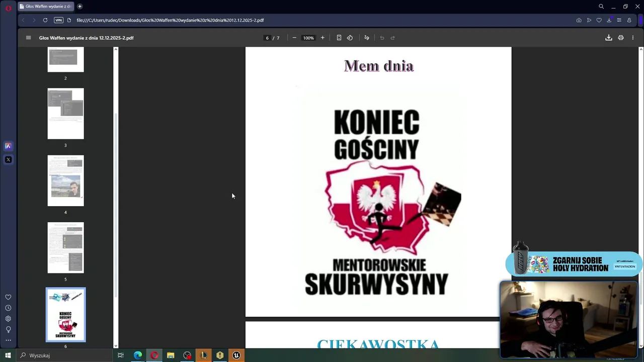The height and width of the screenshot is (362, 644).
Task: Open the X (Twitter) sidebar icon
Action: (x=8, y=159)
